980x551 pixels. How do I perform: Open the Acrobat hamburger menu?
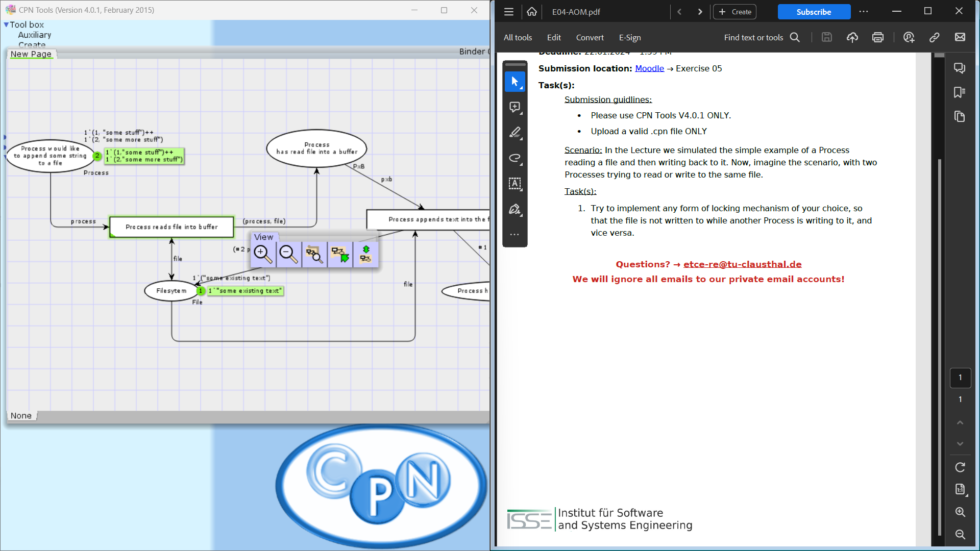tap(508, 12)
